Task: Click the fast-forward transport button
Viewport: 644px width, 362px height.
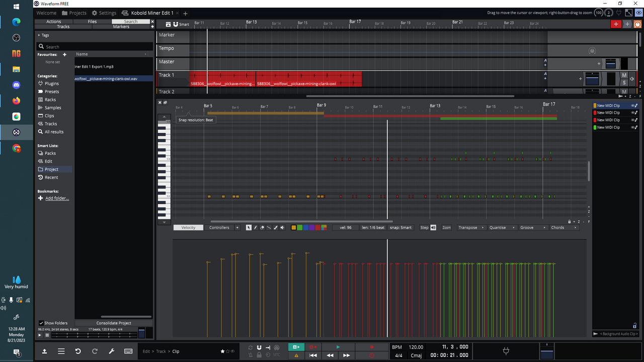Action: (x=347, y=355)
